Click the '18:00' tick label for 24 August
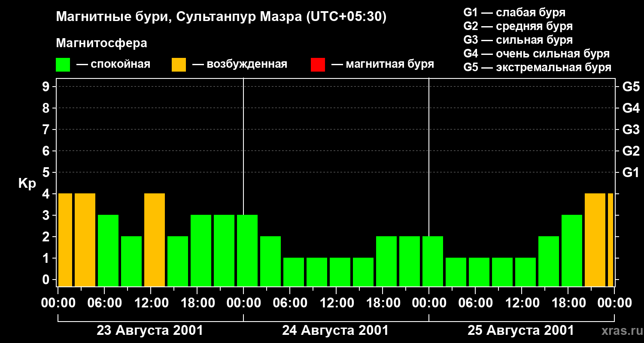The height and width of the screenshot is (343, 644). 383,303
